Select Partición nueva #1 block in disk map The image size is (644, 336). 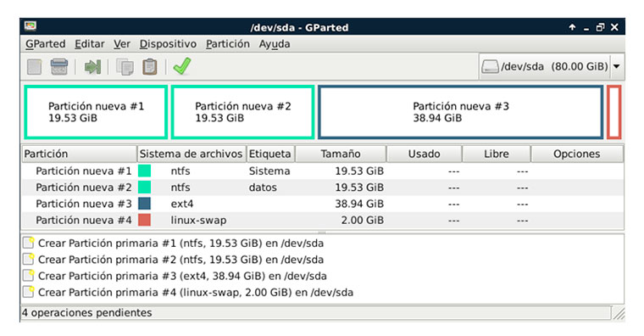click(x=96, y=112)
